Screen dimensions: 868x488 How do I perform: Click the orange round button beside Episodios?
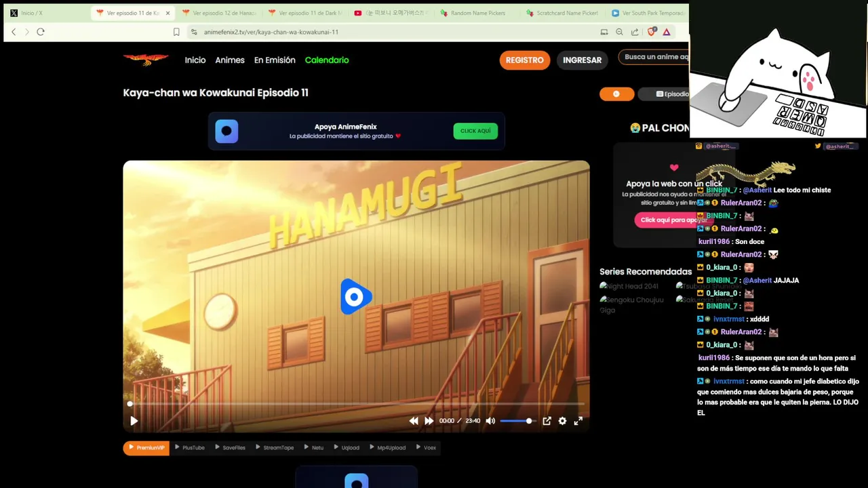click(x=616, y=94)
